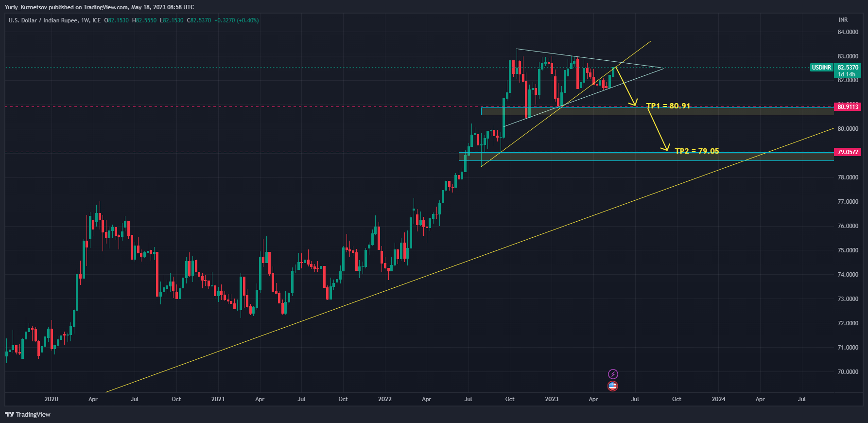The height and width of the screenshot is (423, 868).
Task: Click the U.S. Dollar / Indian Rupee title
Action: click(x=43, y=20)
